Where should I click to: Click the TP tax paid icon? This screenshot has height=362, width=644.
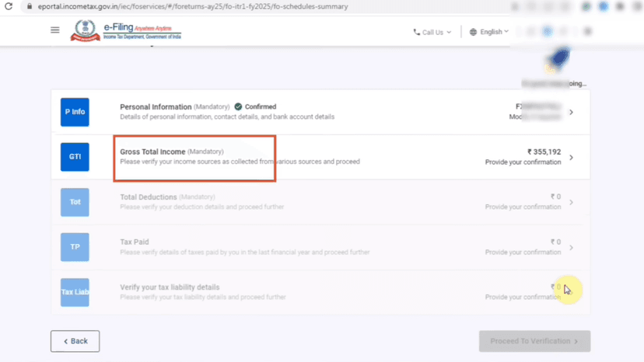click(75, 247)
